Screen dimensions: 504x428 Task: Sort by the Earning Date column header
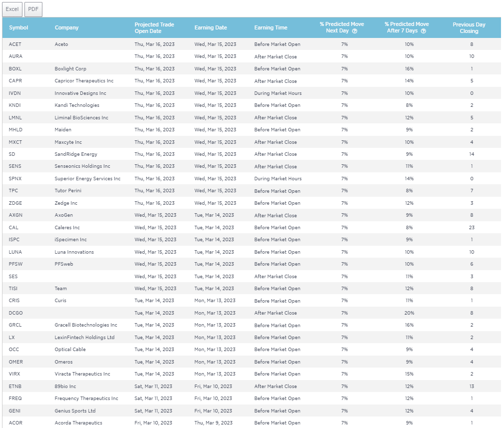pyautogui.click(x=211, y=27)
